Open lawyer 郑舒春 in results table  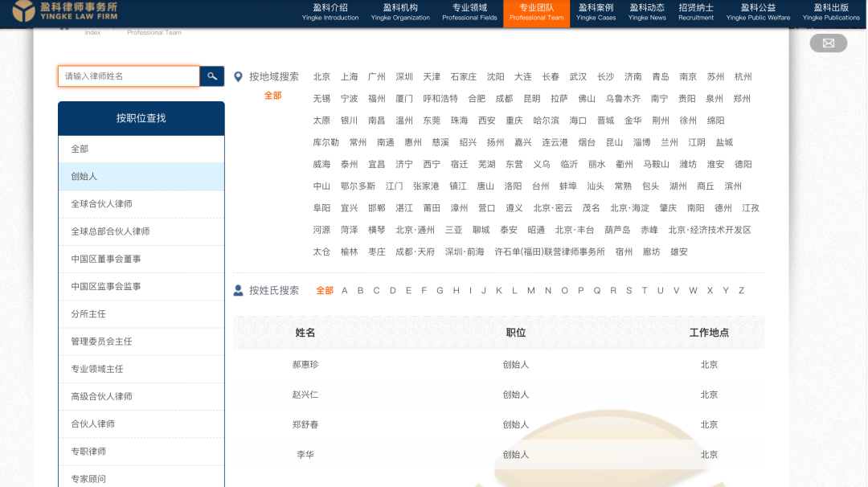305,424
